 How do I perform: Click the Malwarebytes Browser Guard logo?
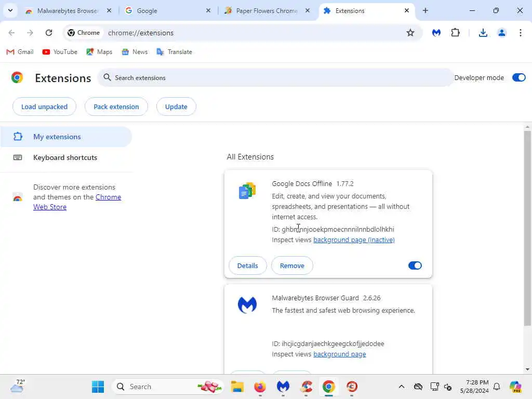pos(247,304)
